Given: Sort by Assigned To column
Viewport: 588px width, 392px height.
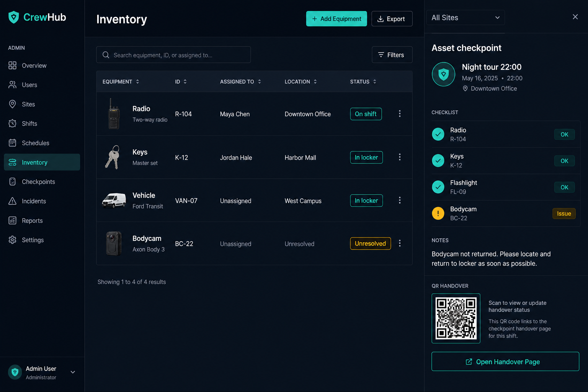Looking at the screenshot, I should click(x=241, y=82).
